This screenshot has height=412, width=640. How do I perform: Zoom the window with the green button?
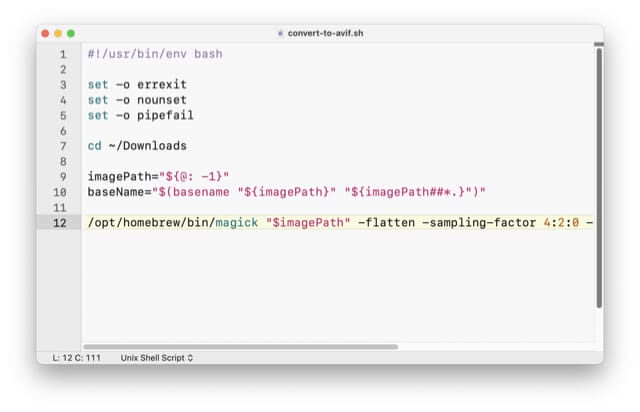click(x=71, y=33)
